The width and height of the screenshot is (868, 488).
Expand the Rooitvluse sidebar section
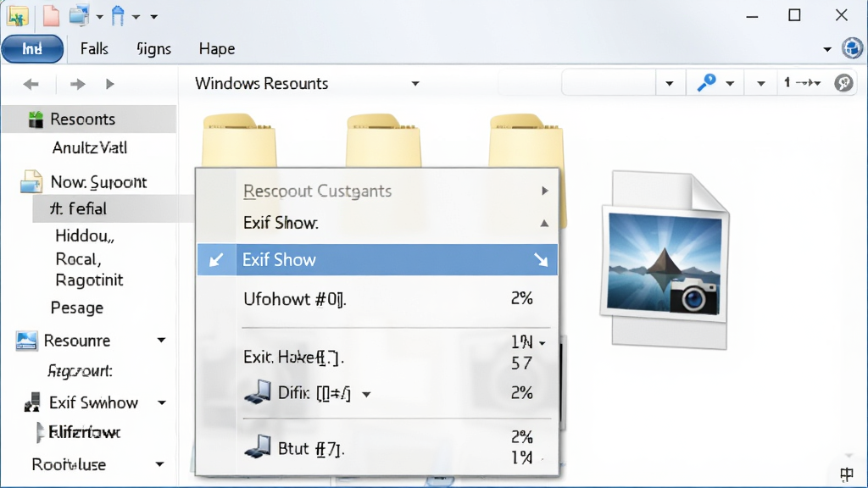tap(159, 464)
